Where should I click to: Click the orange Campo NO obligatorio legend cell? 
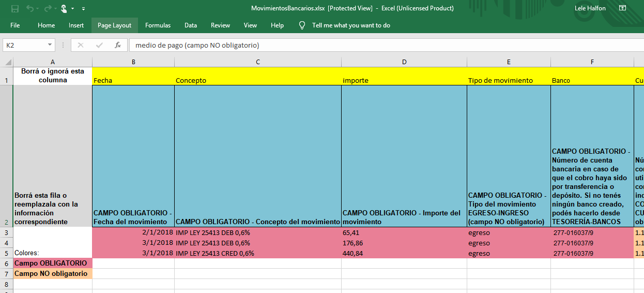[x=53, y=274]
